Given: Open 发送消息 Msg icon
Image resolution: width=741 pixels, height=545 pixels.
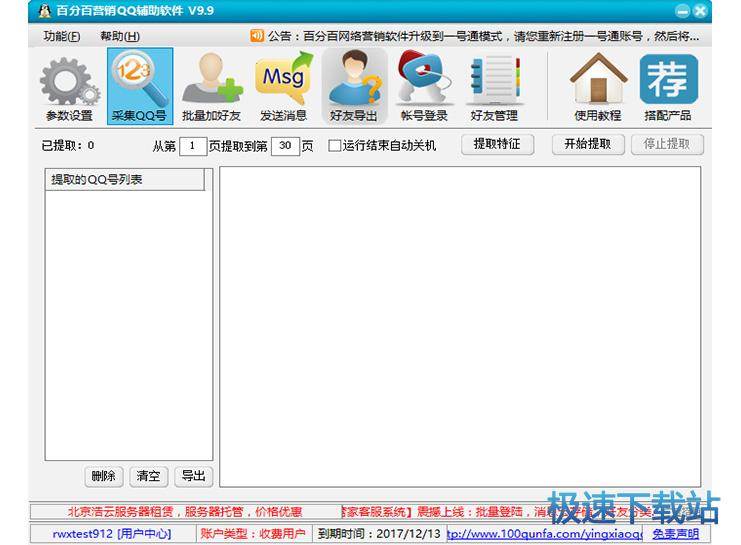Looking at the screenshot, I should point(283,87).
